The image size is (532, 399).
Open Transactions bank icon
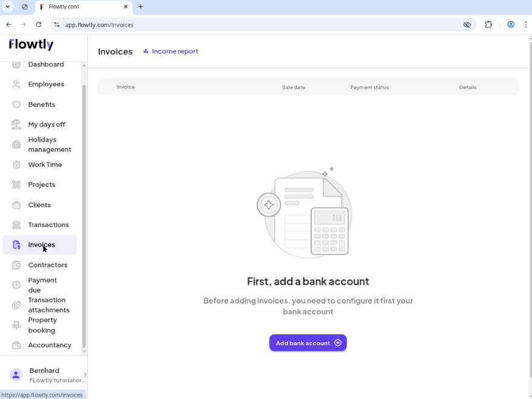(16, 225)
